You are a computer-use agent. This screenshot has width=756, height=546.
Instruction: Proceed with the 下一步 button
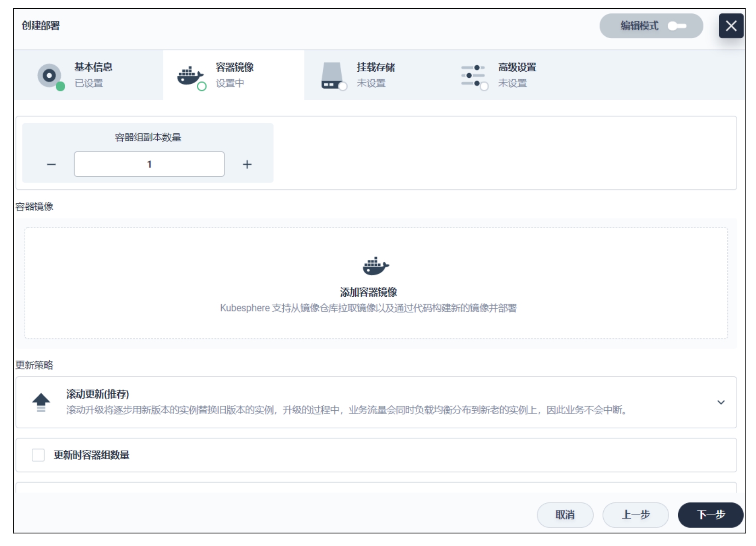tap(710, 515)
